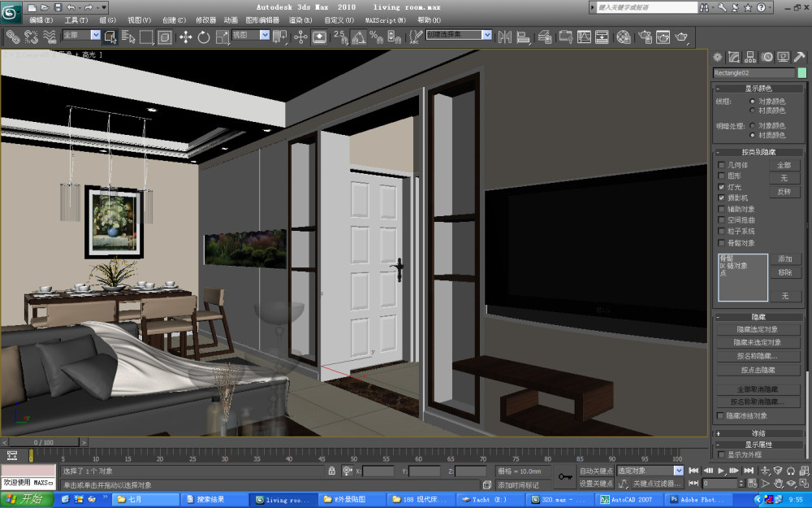Collapse the 按类别隐藏 rollout

tap(758, 152)
